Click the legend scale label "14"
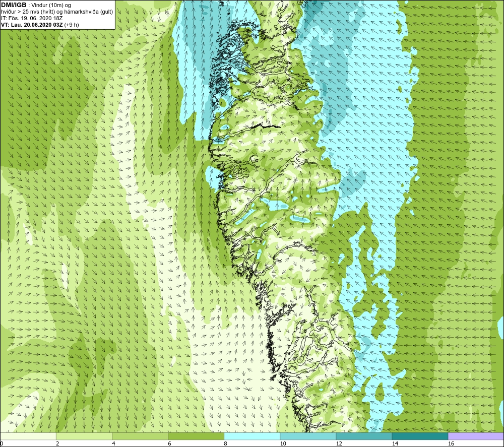The image size is (504, 447). (395, 443)
